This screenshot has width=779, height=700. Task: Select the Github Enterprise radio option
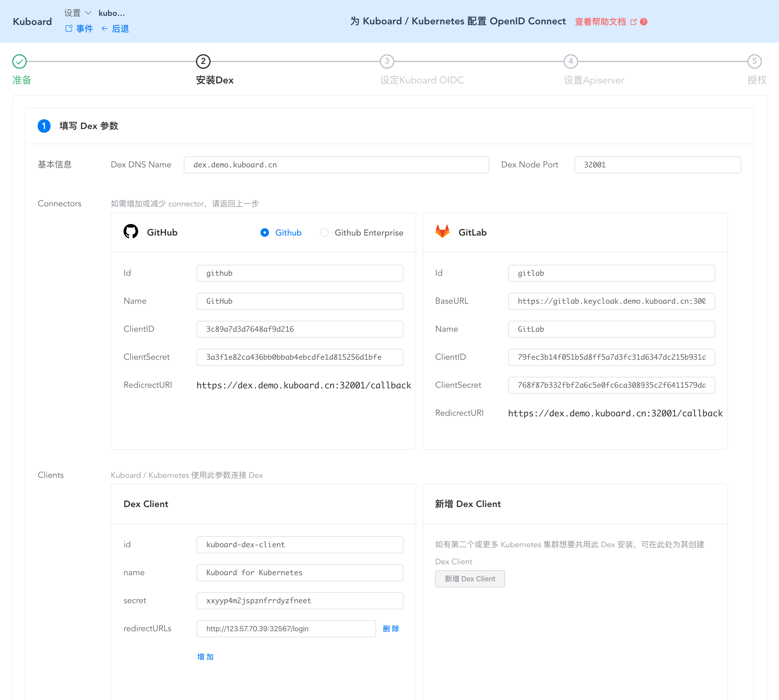324,233
